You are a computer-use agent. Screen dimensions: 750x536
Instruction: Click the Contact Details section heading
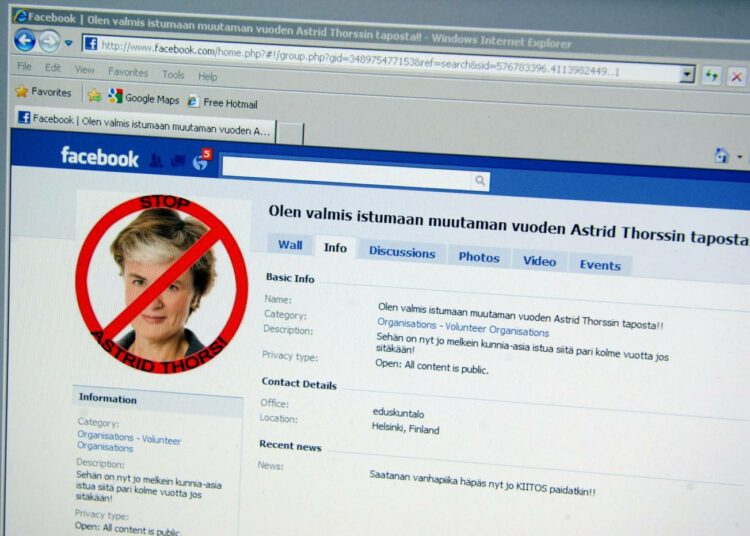pos(299,383)
